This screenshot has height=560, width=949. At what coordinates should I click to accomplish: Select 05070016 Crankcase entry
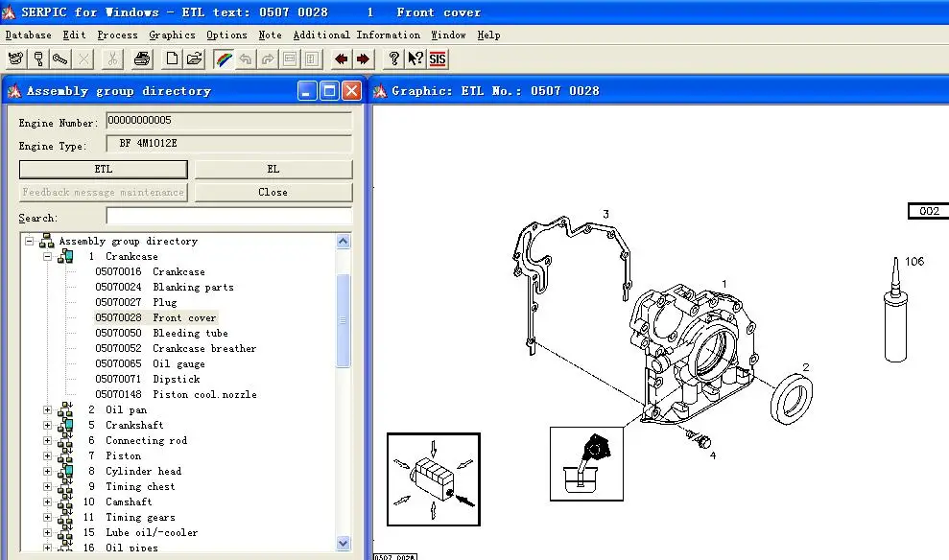point(150,272)
